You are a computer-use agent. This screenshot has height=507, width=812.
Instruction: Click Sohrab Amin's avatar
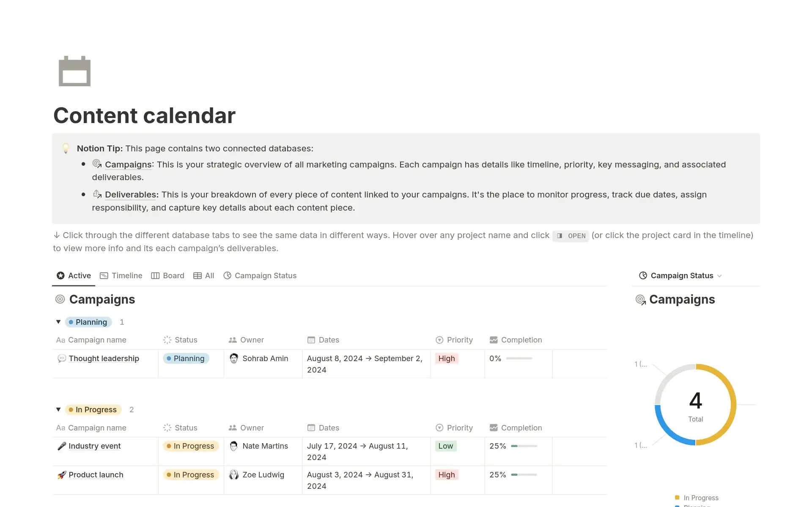click(x=234, y=359)
